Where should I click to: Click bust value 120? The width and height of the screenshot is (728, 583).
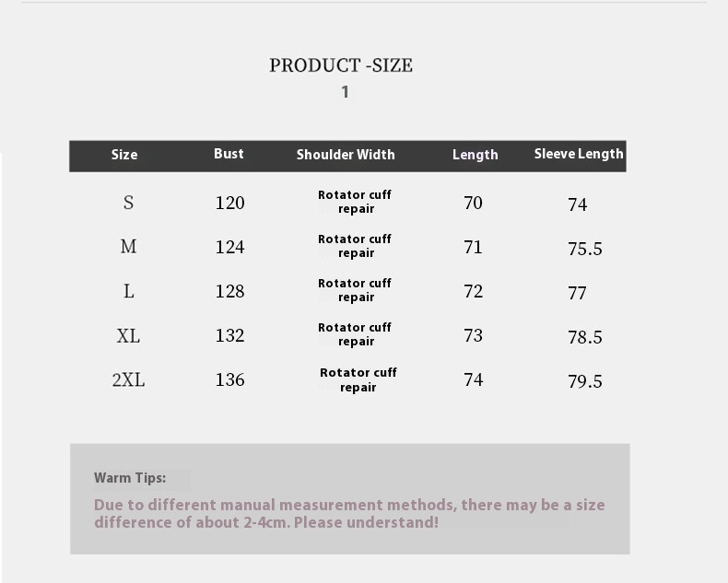[x=230, y=203]
